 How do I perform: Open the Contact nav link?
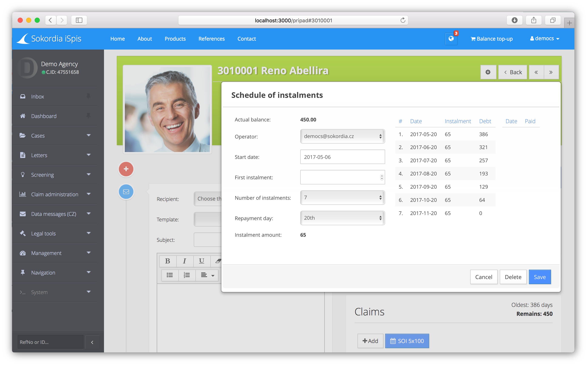[x=246, y=39]
